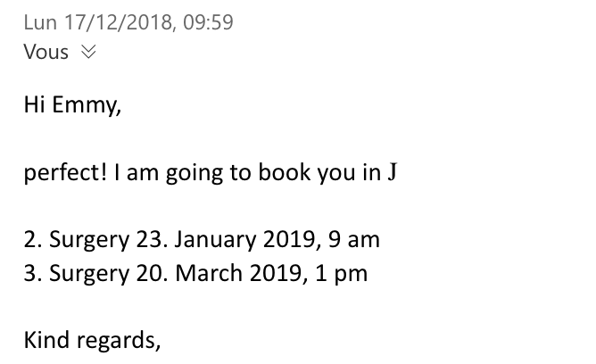Click 'Kind' in closing line

(46, 339)
